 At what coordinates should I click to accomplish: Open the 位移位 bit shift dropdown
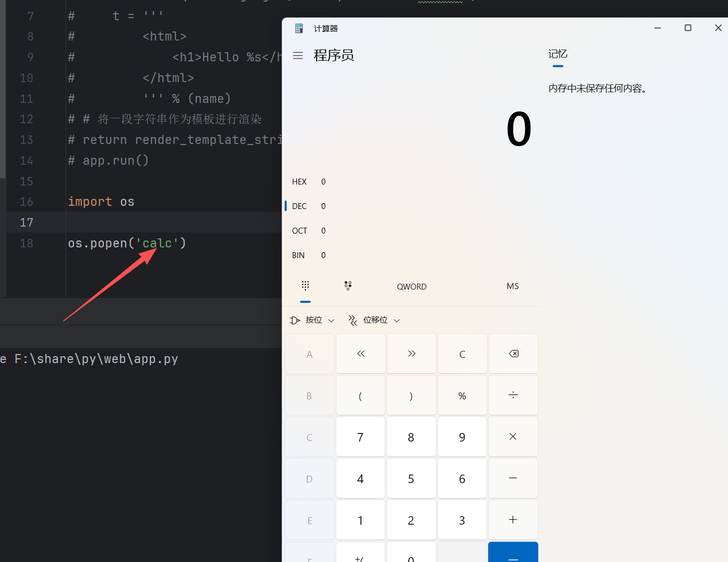point(374,320)
